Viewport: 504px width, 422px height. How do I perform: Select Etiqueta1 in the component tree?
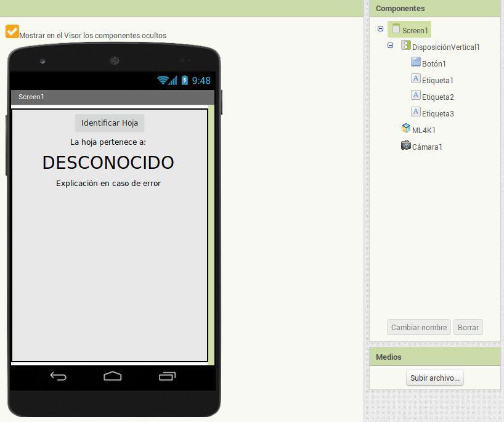tap(437, 81)
